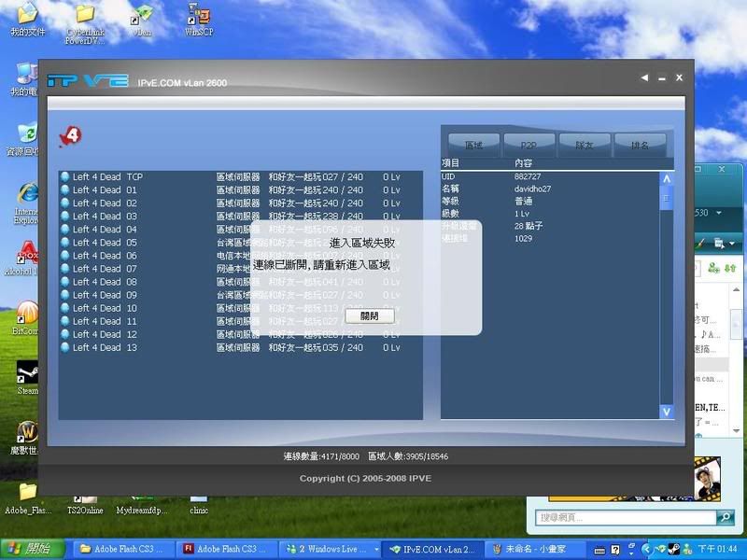Screen dimensions: 747x560
Task: Open the CyberLink PowerDVD folder icon
Action: pos(85,16)
